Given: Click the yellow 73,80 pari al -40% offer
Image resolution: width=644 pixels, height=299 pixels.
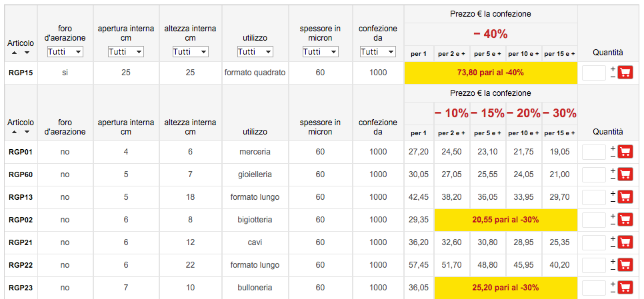Looking at the screenshot, I should [491, 73].
